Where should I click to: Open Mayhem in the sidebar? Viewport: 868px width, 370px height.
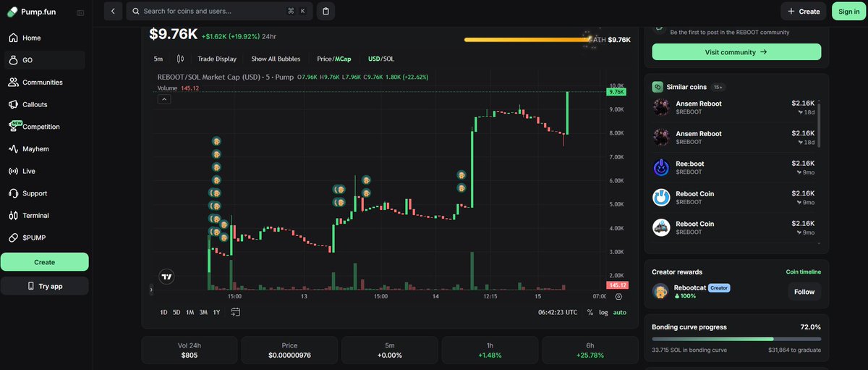(x=44, y=149)
